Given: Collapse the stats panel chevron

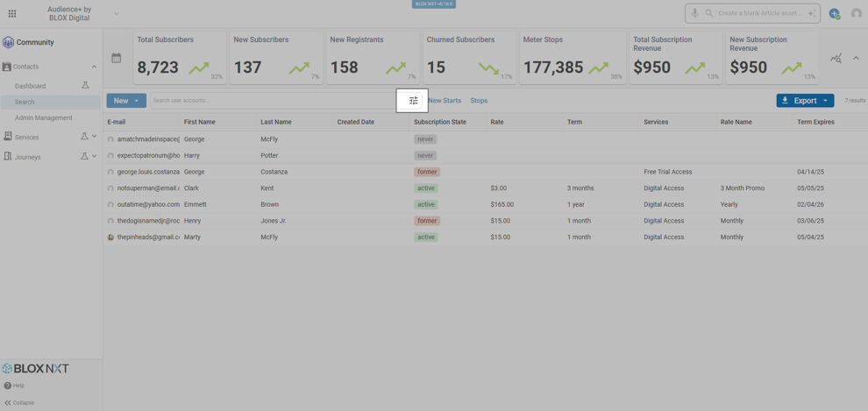Looking at the screenshot, I should click(x=856, y=58).
